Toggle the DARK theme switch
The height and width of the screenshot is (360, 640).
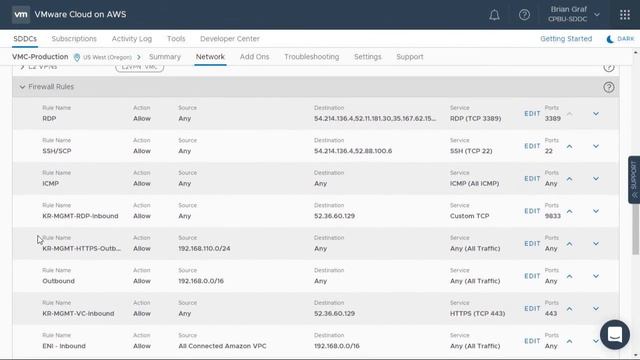pos(620,39)
